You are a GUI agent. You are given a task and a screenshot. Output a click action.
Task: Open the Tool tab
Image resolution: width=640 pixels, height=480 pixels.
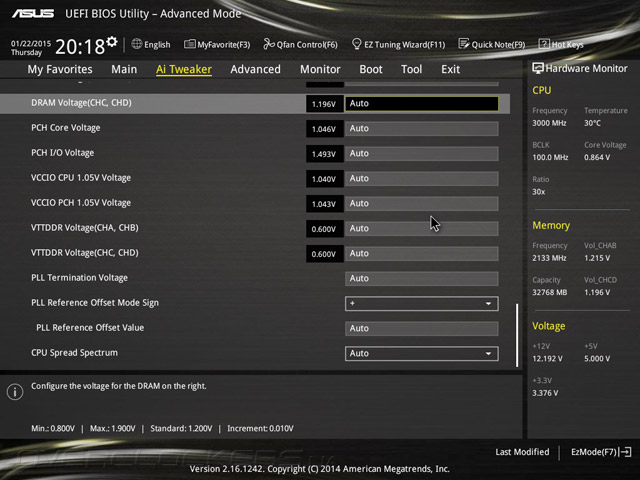411,69
